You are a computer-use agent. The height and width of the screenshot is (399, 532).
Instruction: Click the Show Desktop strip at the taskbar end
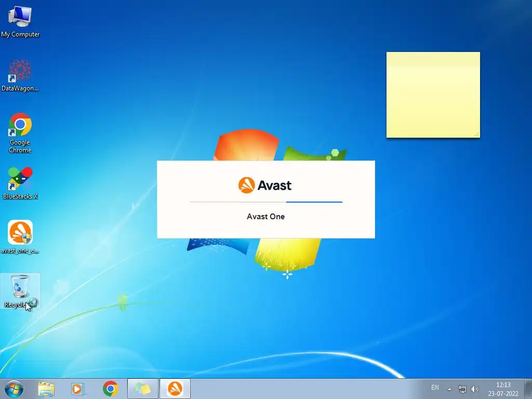click(x=528, y=389)
